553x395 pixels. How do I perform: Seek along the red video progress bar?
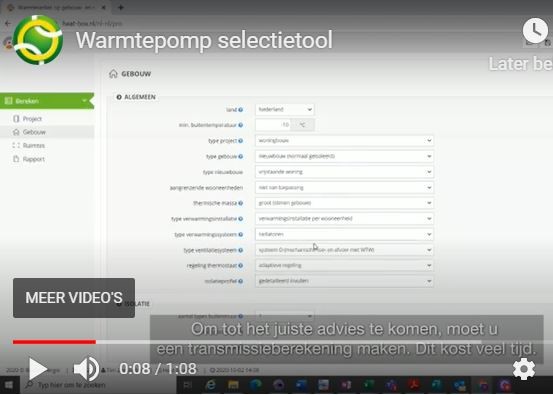pos(54,342)
